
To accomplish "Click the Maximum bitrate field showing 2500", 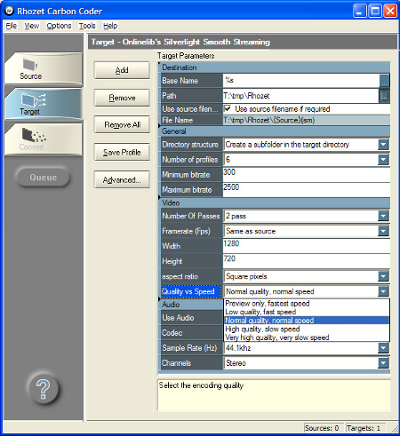I will (306, 190).
